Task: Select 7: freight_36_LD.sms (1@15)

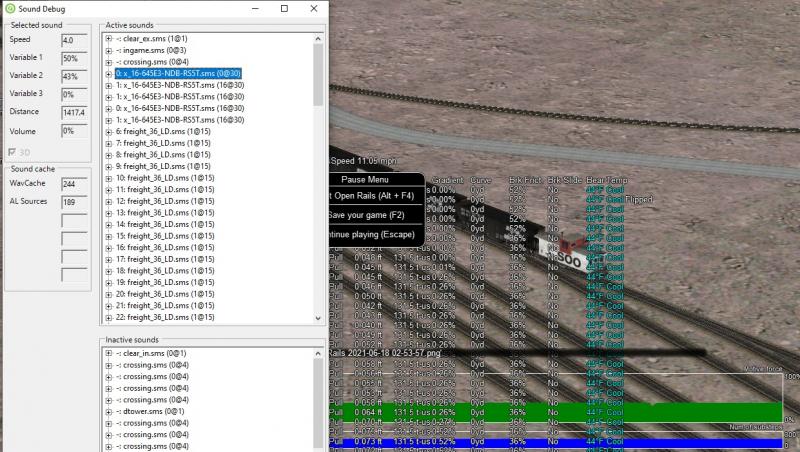Action: 163,143
